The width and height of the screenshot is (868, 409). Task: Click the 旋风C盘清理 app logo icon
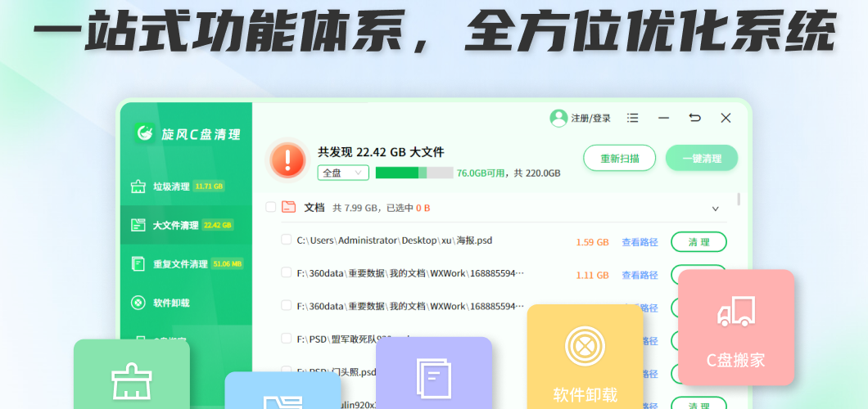(x=145, y=133)
